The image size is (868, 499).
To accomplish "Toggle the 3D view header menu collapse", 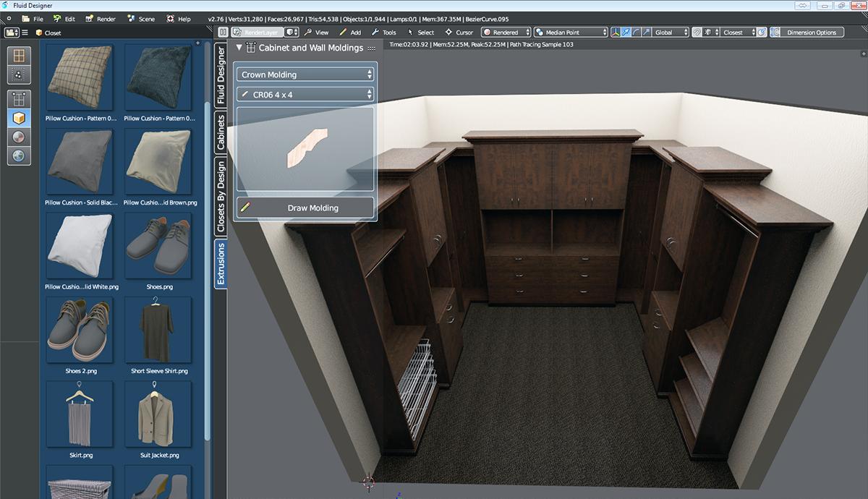I will 224,33.
